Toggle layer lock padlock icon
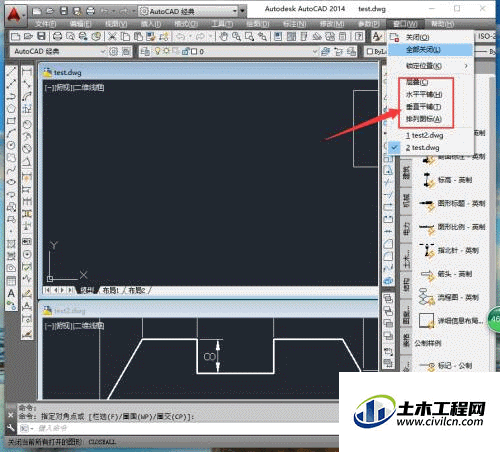This screenshot has height=452, width=500. [185, 51]
